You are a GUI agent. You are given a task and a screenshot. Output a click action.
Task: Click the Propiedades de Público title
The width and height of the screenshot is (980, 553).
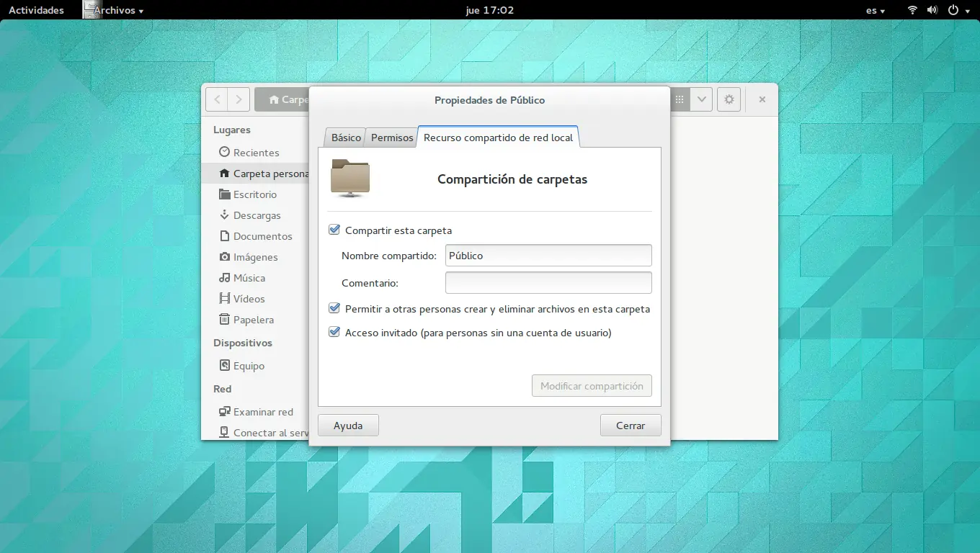[489, 100]
